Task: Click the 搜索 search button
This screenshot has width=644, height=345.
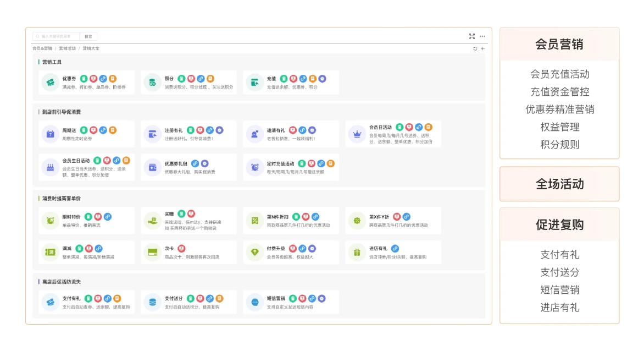Action: coord(88,36)
